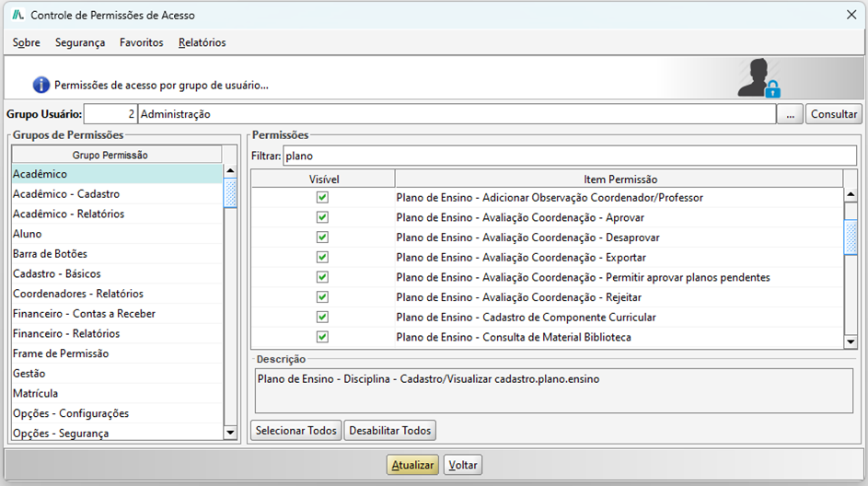Viewport: 868px width, 486px height.
Task: Click permissions list scroll down arrow
Action: (851, 341)
